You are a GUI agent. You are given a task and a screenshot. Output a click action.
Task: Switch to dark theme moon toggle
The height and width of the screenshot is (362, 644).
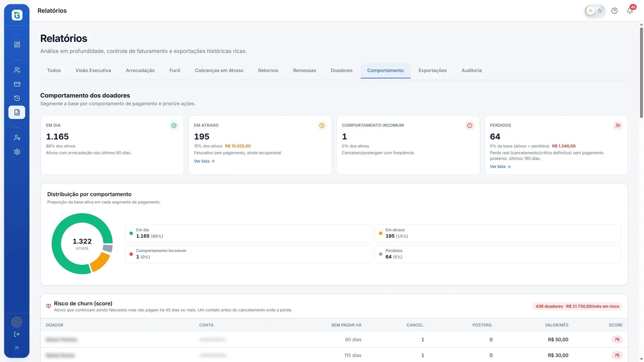pos(600,11)
